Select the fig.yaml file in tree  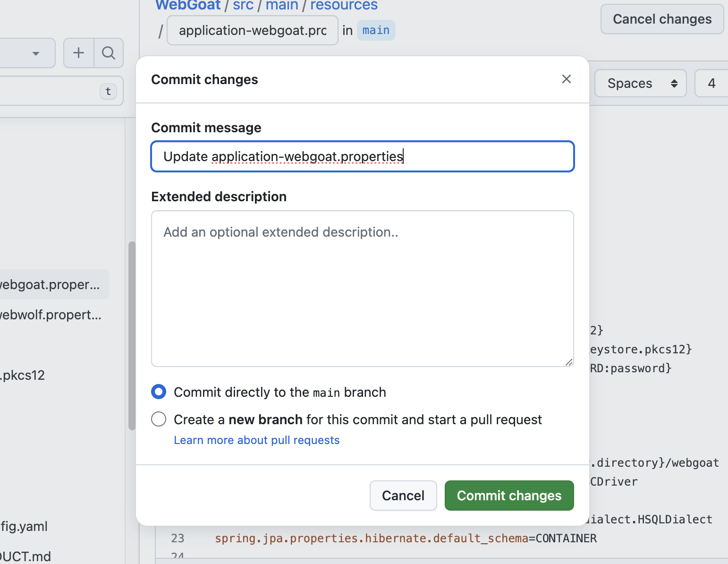[24, 526]
